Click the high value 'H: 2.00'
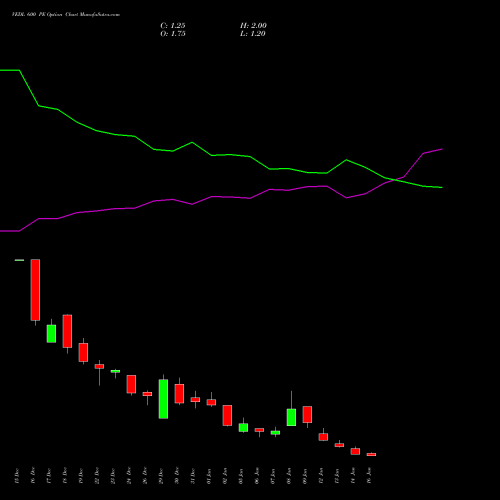This screenshot has height=500, width=500. (x=253, y=26)
